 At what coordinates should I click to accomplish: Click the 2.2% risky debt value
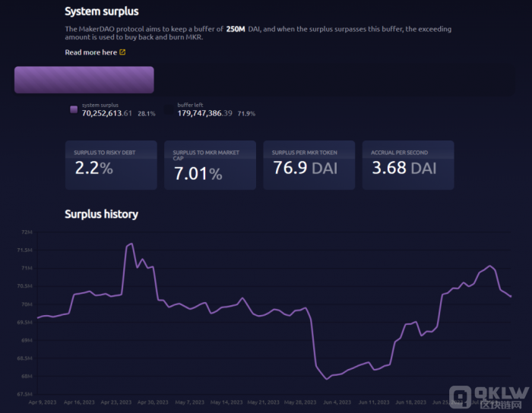pos(94,168)
